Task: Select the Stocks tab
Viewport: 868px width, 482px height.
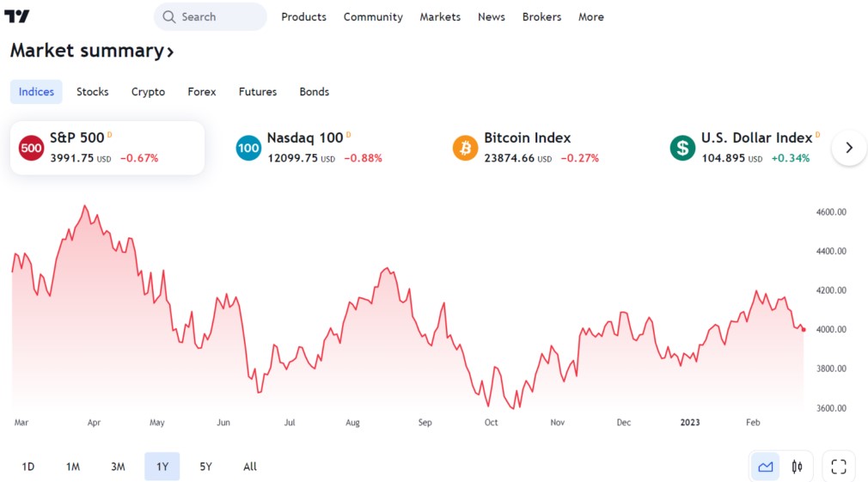Action: 93,92
